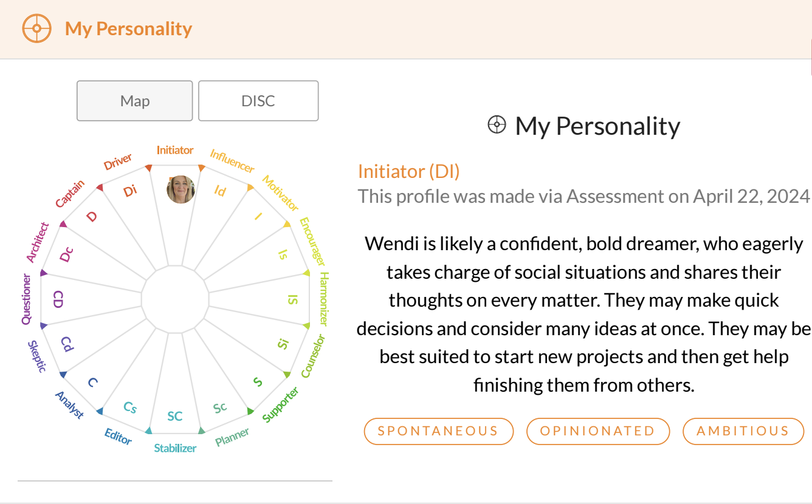Select the SC Stabilizer segment
This screenshot has height=504, width=812.
175,416
